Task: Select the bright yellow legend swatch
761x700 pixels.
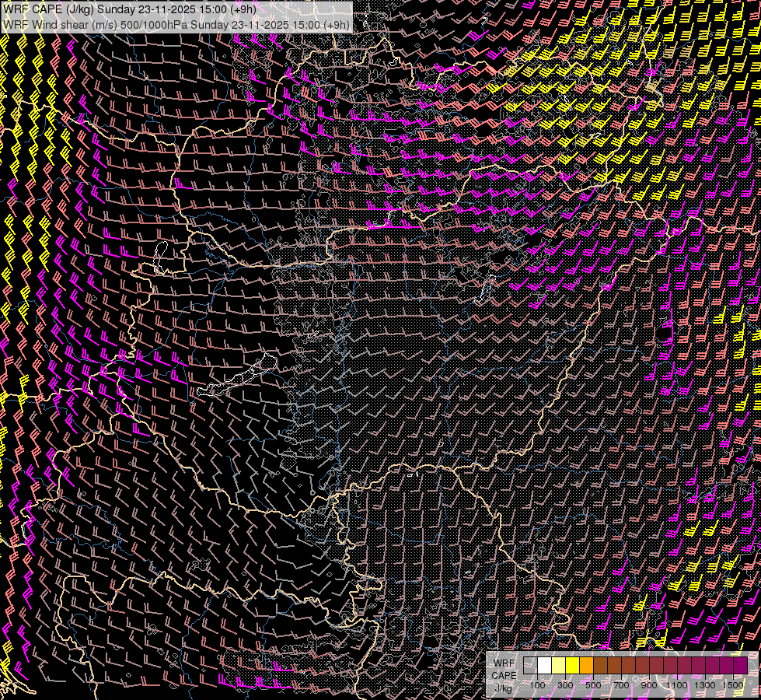Action: pyautogui.click(x=573, y=666)
